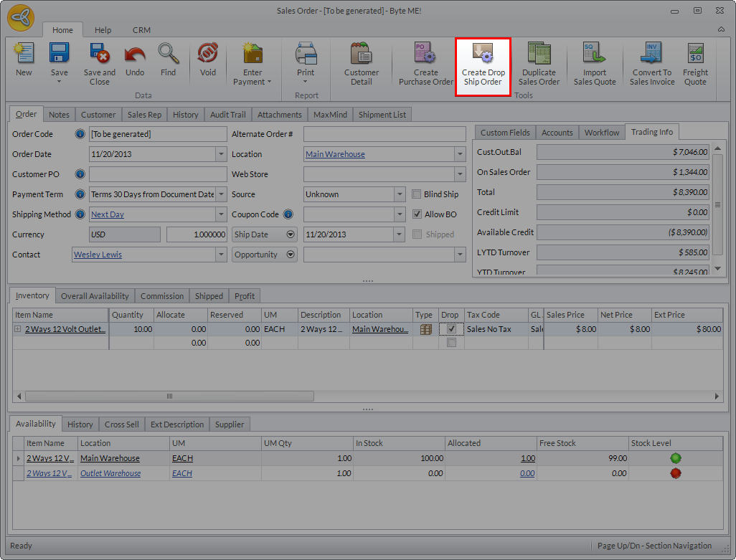Switch to the Audit Trail tab
This screenshot has height=560, width=736.
pos(227,115)
